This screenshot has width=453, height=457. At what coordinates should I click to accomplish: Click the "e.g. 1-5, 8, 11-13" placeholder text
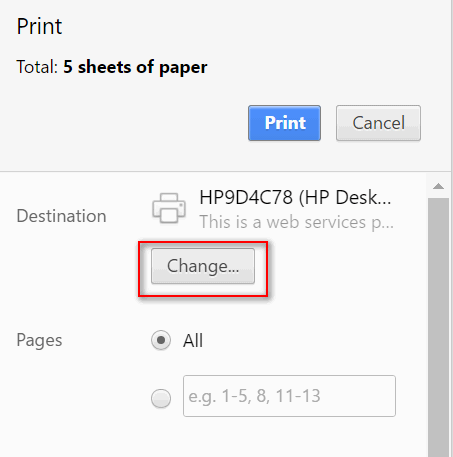tap(254, 396)
